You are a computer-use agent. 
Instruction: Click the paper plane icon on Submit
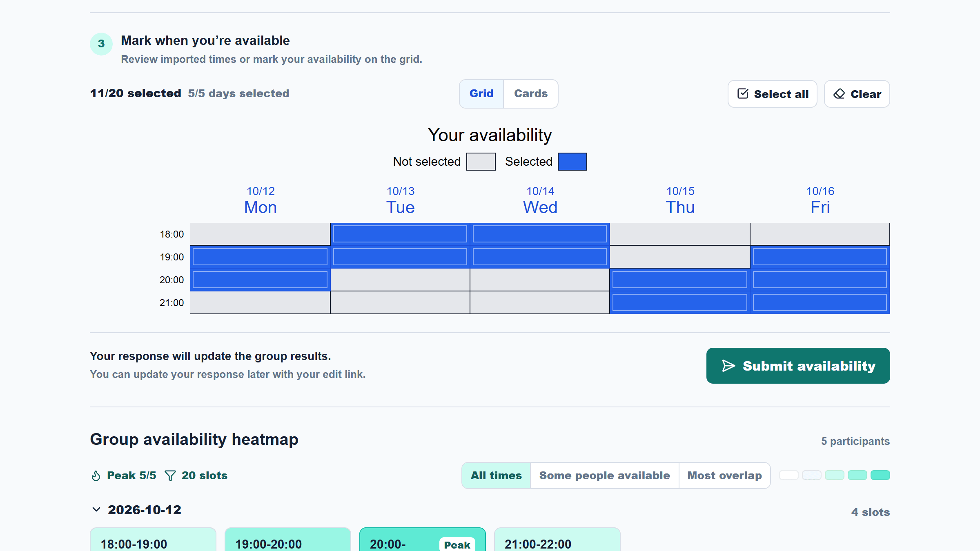pyautogui.click(x=728, y=366)
